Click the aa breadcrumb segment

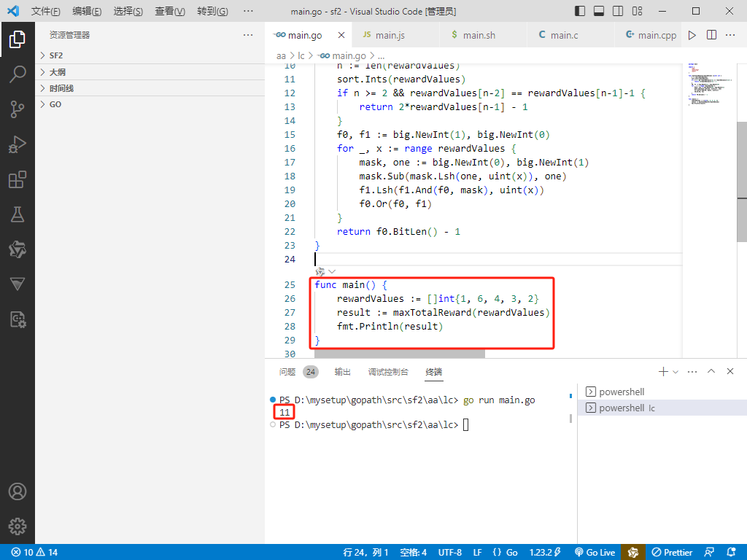[x=281, y=55]
